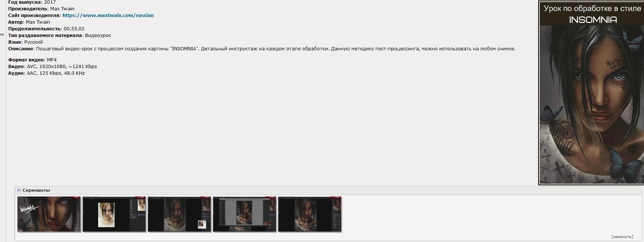Open the second screenshot showing blonde original photo
Image resolution: width=644 pixels, height=242 pixels.
pyautogui.click(x=114, y=214)
